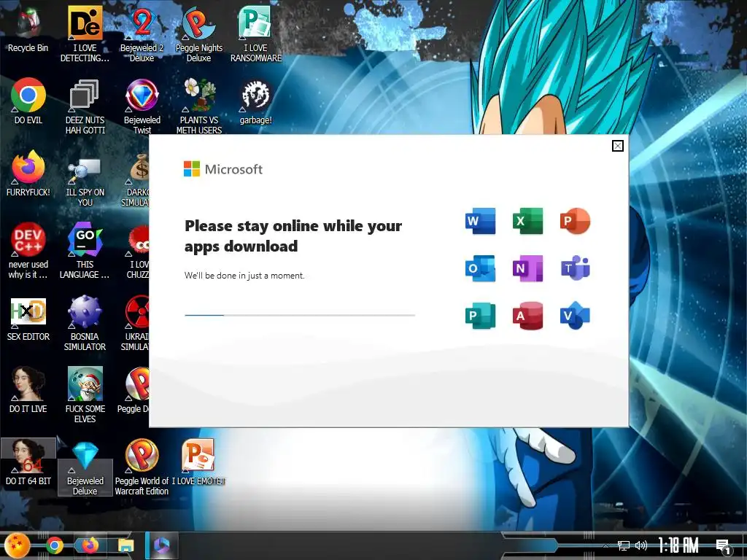Click the download progress bar
The image size is (747, 560).
click(x=300, y=315)
